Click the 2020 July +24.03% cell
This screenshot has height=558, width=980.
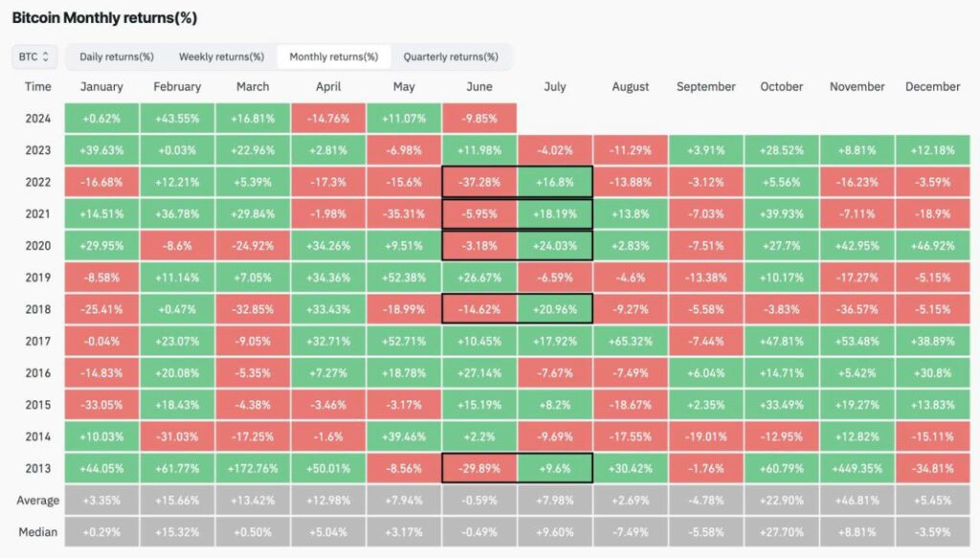pyautogui.click(x=555, y=246)
